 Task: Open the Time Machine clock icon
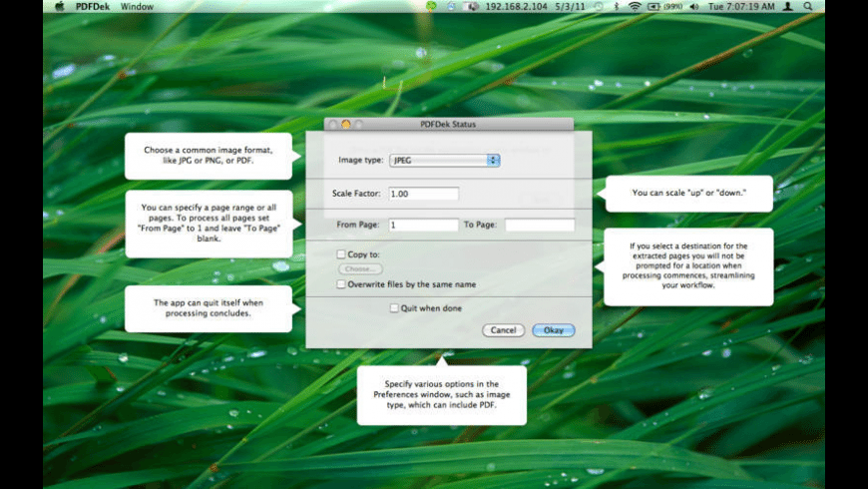pyautogui.click(x=599, y=6)
